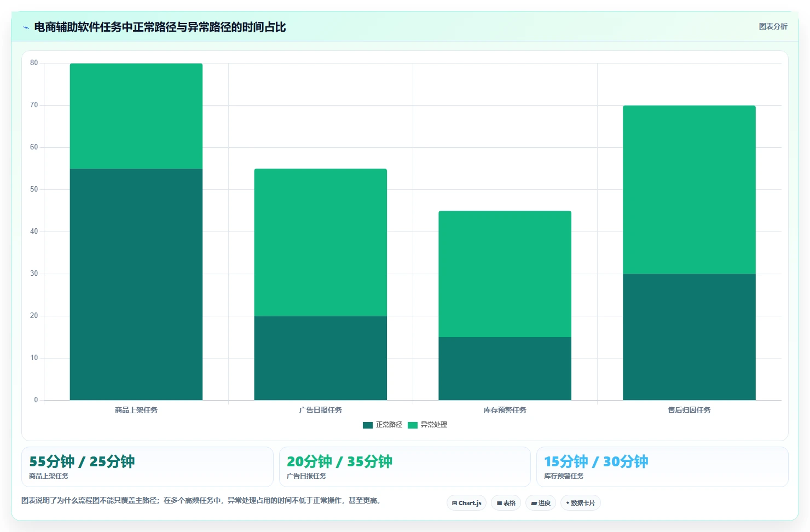Click the y-axis value 30
This screenshot has height=532, width=810.
point(34,274)
